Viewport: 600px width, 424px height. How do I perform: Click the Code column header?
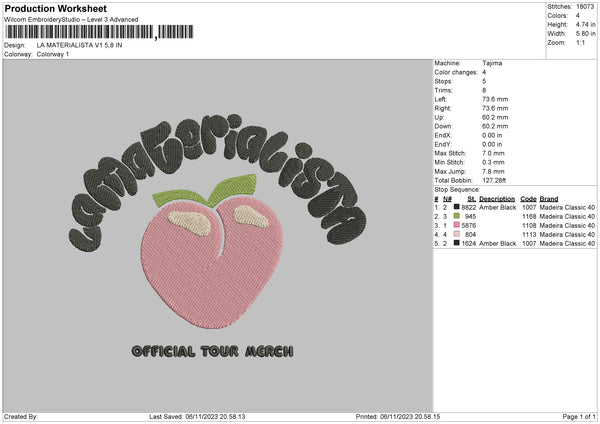(x=528, y=199)
